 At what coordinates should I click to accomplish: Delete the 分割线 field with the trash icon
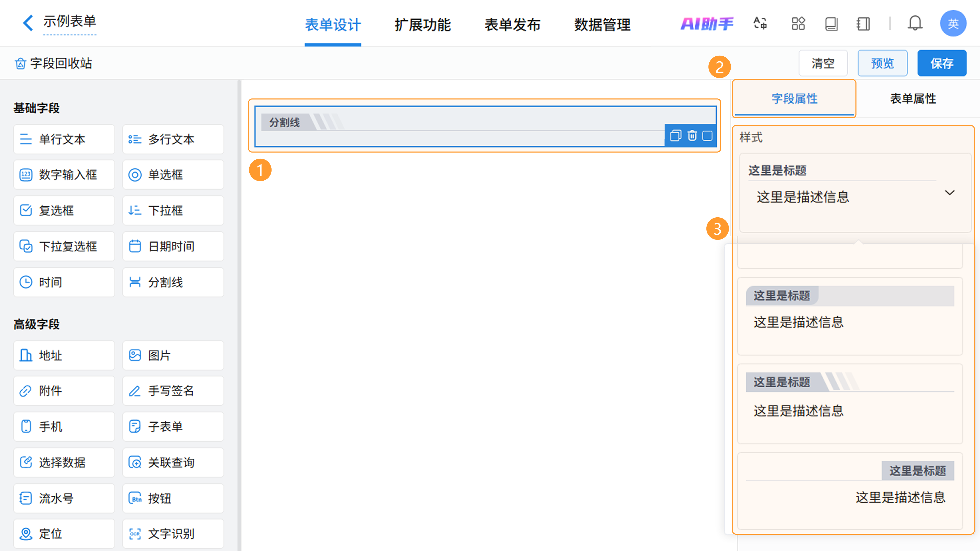[x=692, y=136]
